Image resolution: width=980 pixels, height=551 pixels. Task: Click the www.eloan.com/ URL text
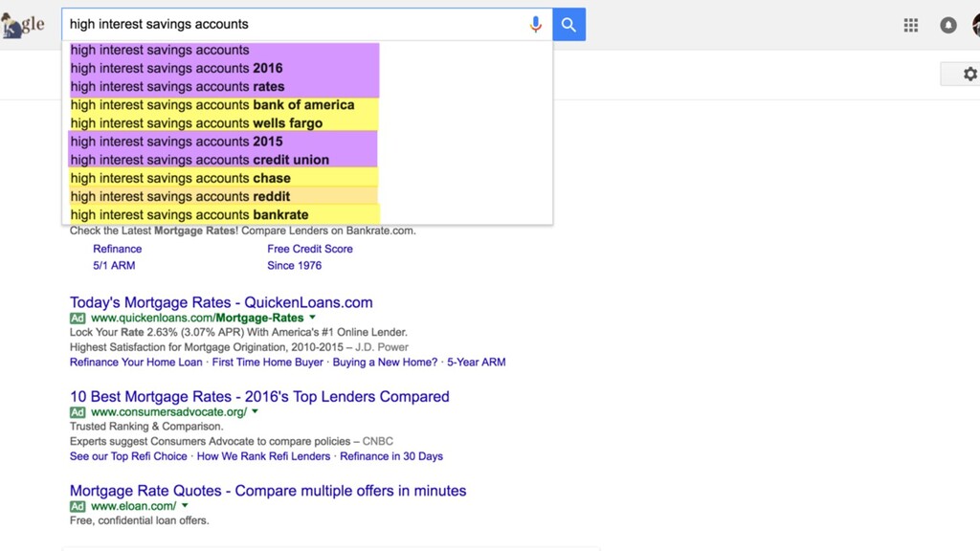tap(134, 507)
